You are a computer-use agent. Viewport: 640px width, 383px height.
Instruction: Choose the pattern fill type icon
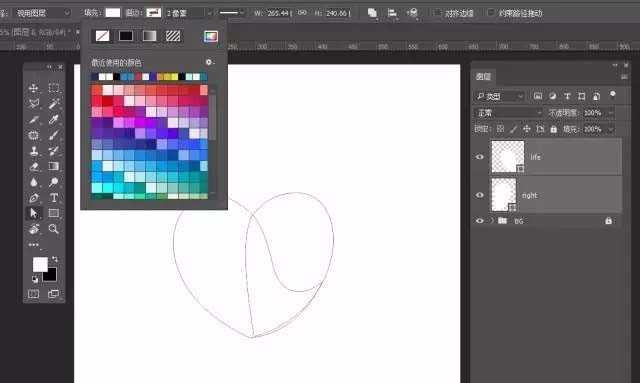pyautogui.click(x=173, y=36)
